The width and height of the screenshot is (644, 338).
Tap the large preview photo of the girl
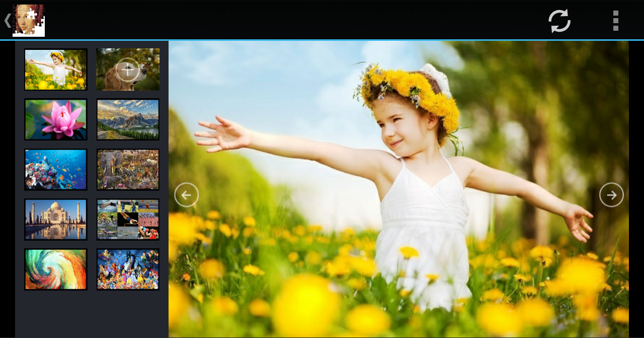(x=398, y=189)
